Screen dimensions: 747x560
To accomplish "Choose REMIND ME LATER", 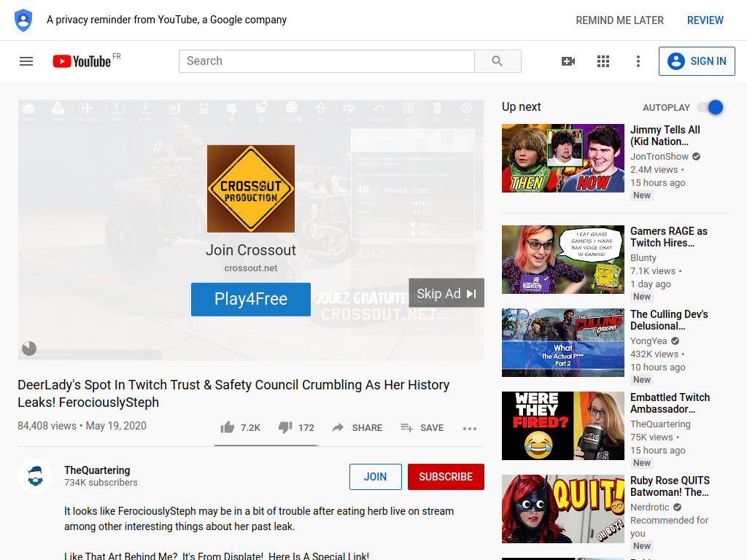I will coord(619,20).
